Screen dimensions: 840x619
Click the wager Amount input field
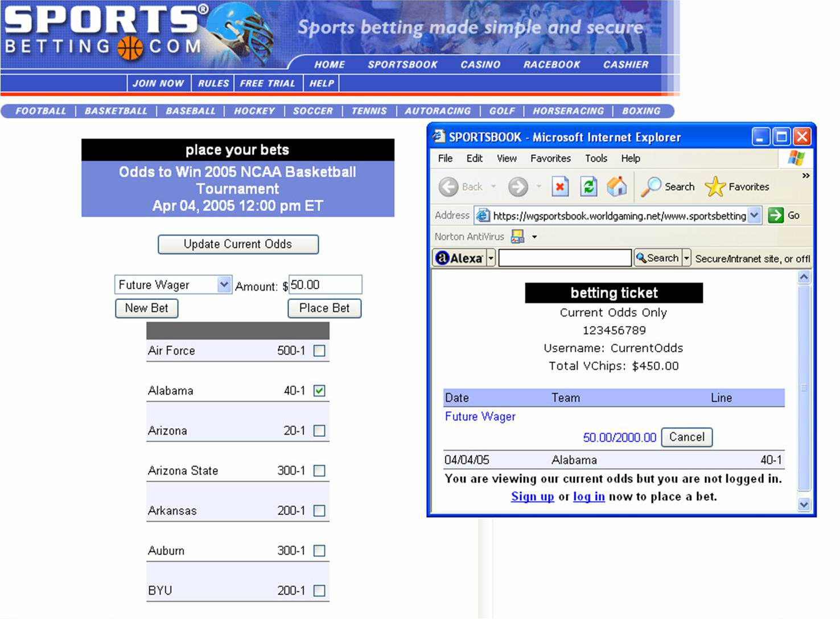[x=325, y=285]
